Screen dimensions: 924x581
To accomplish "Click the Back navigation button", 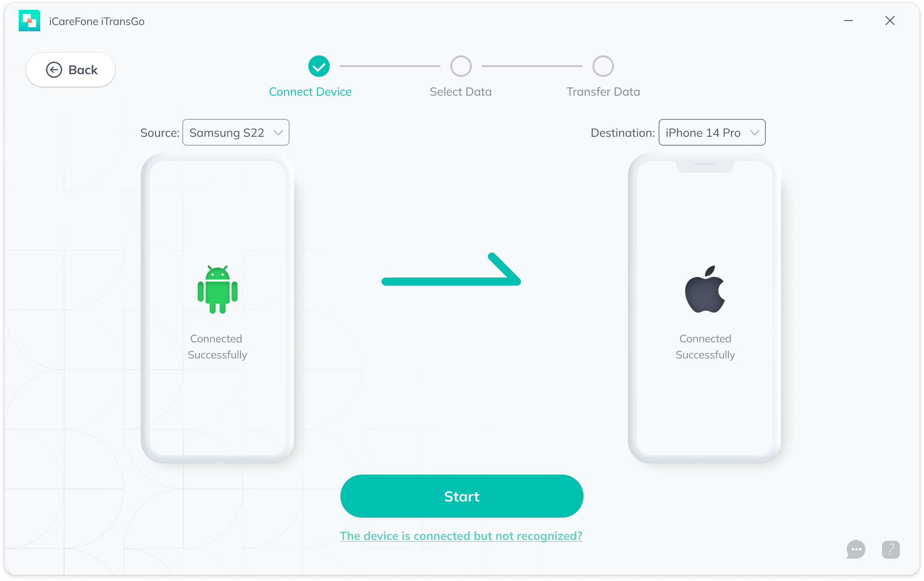I will point(71,69).
